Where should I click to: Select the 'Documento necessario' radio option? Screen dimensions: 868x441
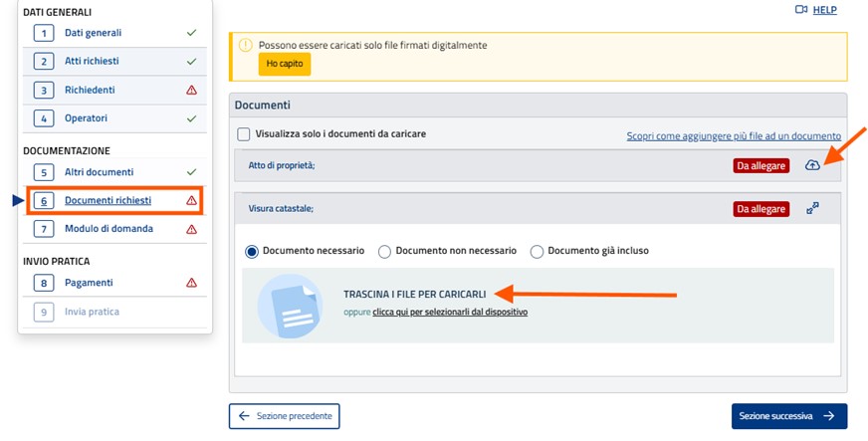252,251
